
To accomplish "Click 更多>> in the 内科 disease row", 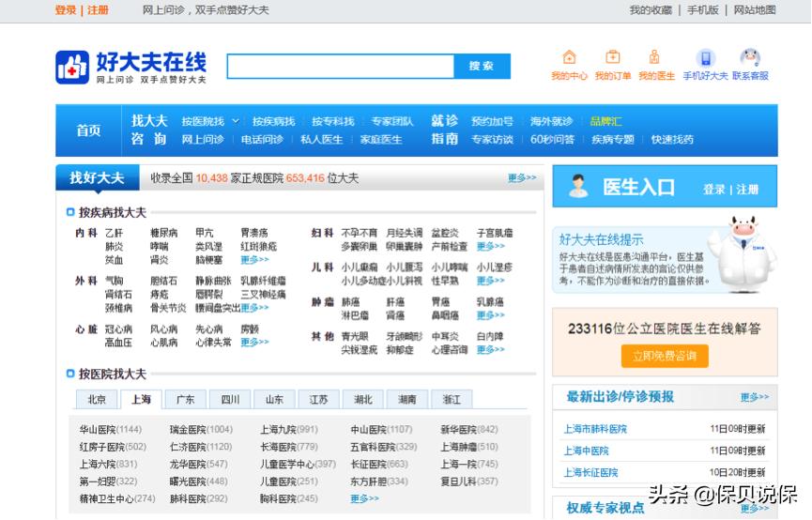I will click(x=254, y=259).
